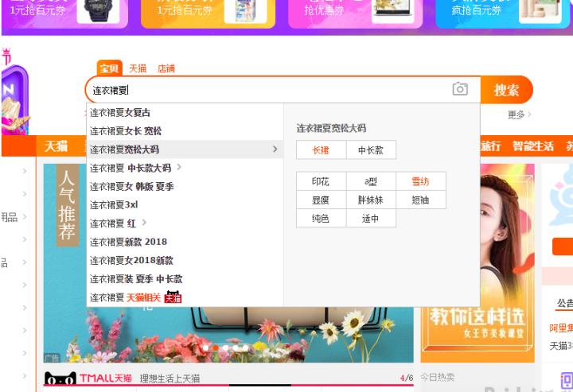Select the orange active carousel dot

pyautogui.click(x=216, y=347)
